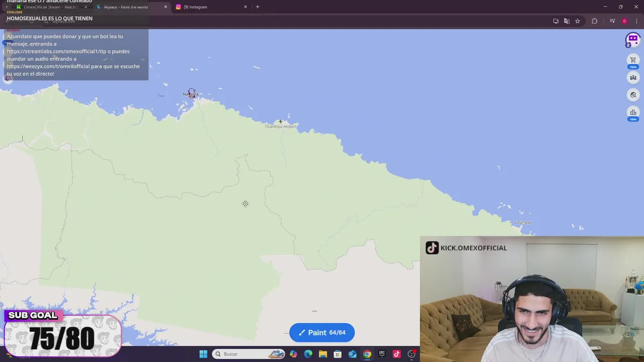The width and height of the screenshot is (644, 362).
Task: Open the Chrome profile avatar
Action: (x=624, y=21)
